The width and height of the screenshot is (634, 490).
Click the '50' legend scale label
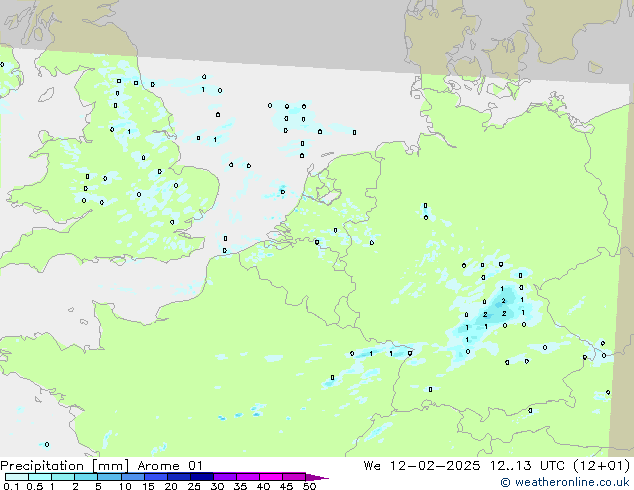309,486
